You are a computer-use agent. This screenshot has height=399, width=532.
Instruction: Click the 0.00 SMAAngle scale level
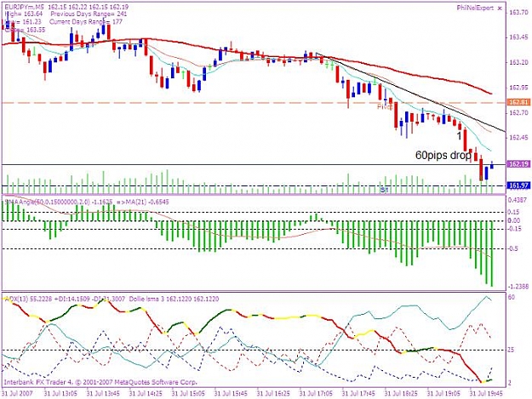[x=514, y=220]
